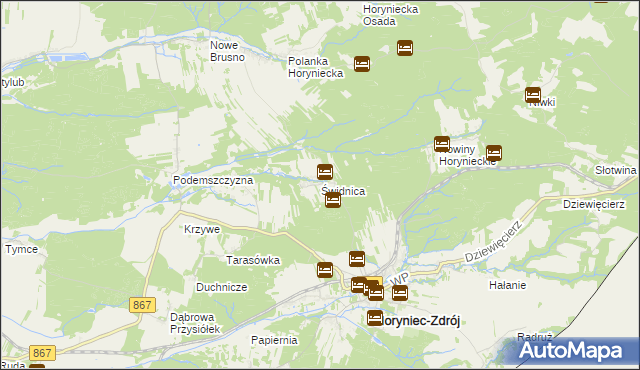This screenshot has width=640, height=370.
Task: Click the Papiernia label
Action: pos(274,340)
